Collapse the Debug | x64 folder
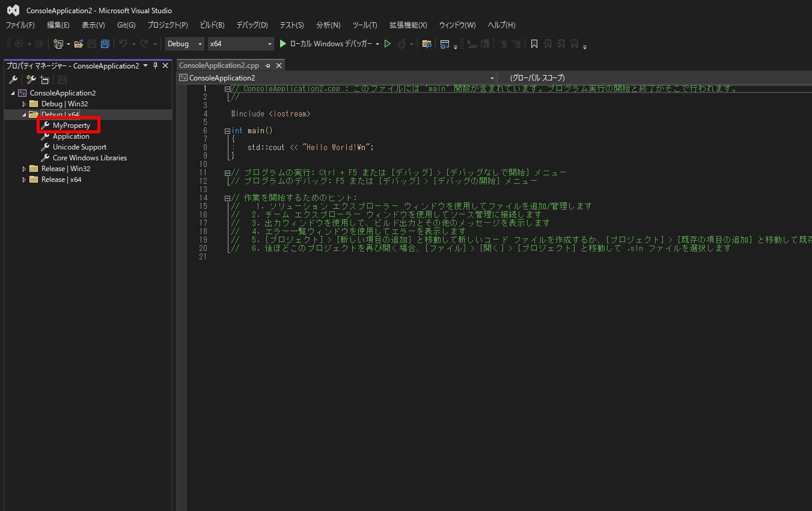Image resolution: width=812 pixels, height=511 pixels. coord(25,115)
